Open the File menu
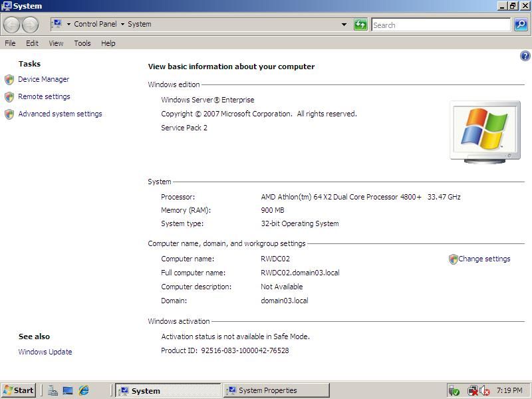The width and height of the screenshot is (532, 399). click(10, 43)
